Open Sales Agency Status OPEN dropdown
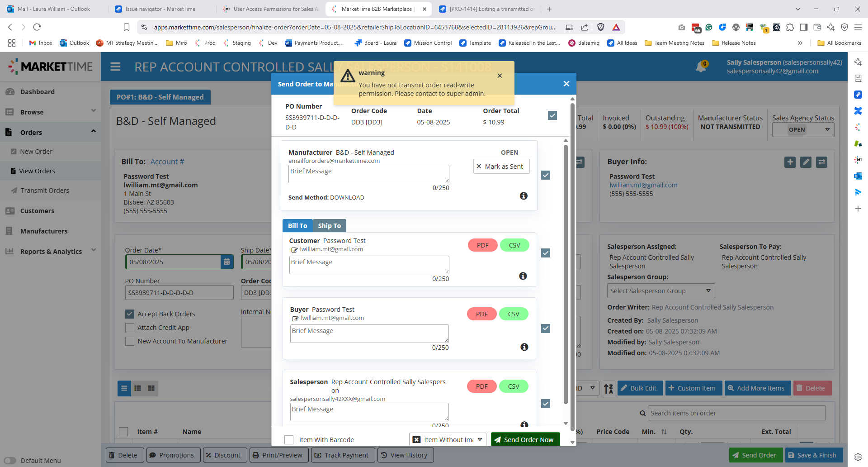868x467 pixels. 803,130
